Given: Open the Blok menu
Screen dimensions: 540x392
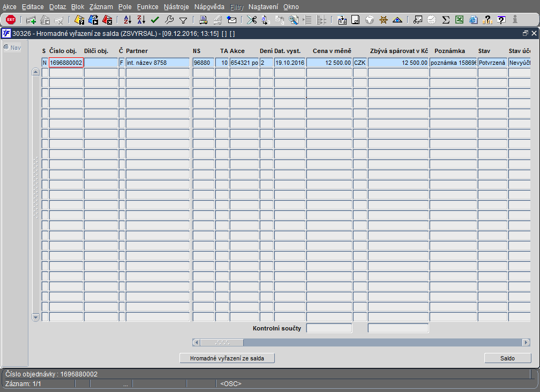Looking at the screenshot, I should [78, 7].
